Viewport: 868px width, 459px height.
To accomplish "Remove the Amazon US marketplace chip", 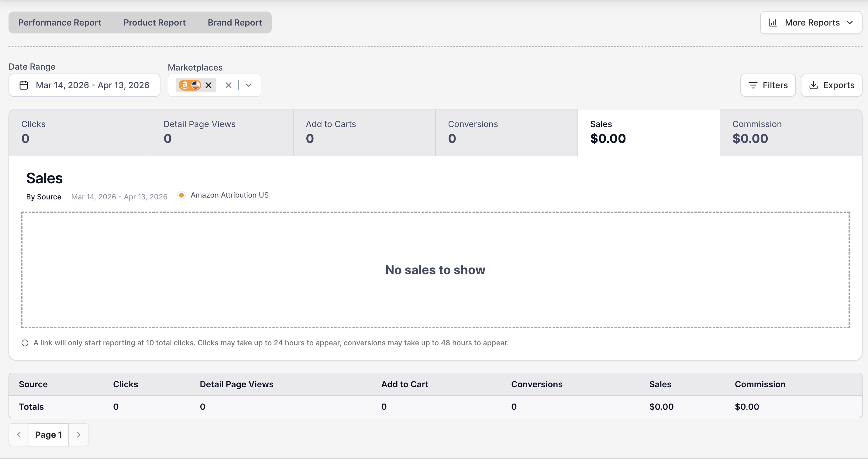I will point(208,85).
